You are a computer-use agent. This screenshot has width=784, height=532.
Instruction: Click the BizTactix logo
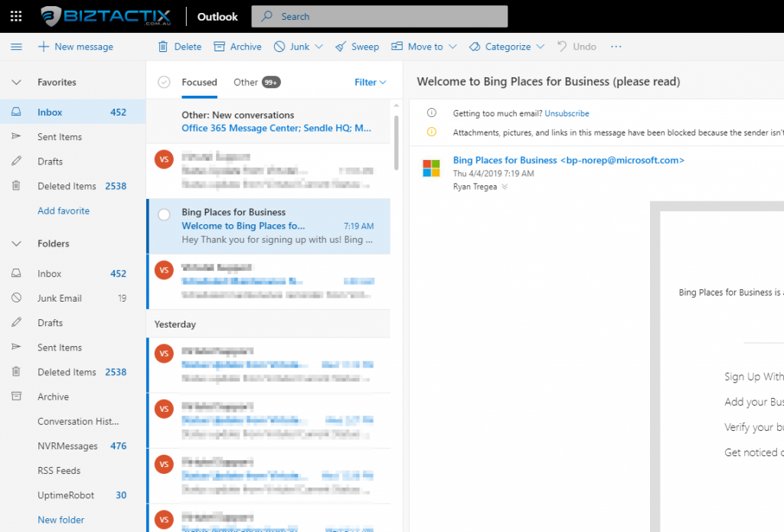[x=106, y=17]
